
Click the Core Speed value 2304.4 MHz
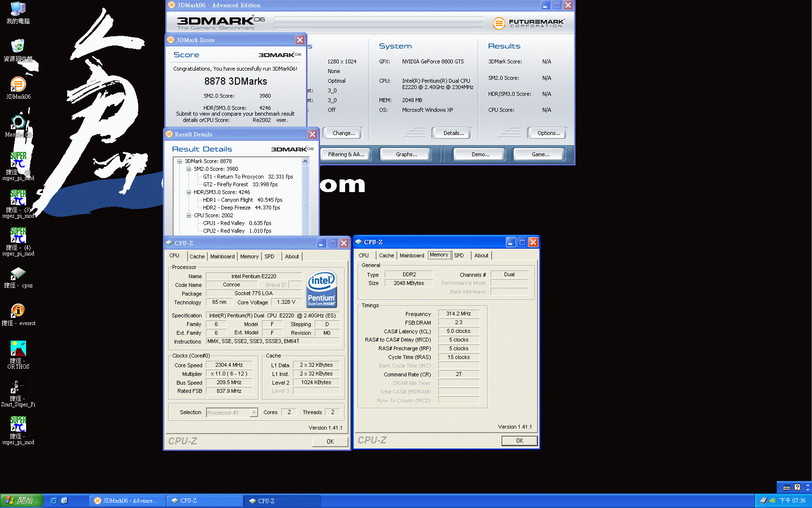(x=229, y=365)
